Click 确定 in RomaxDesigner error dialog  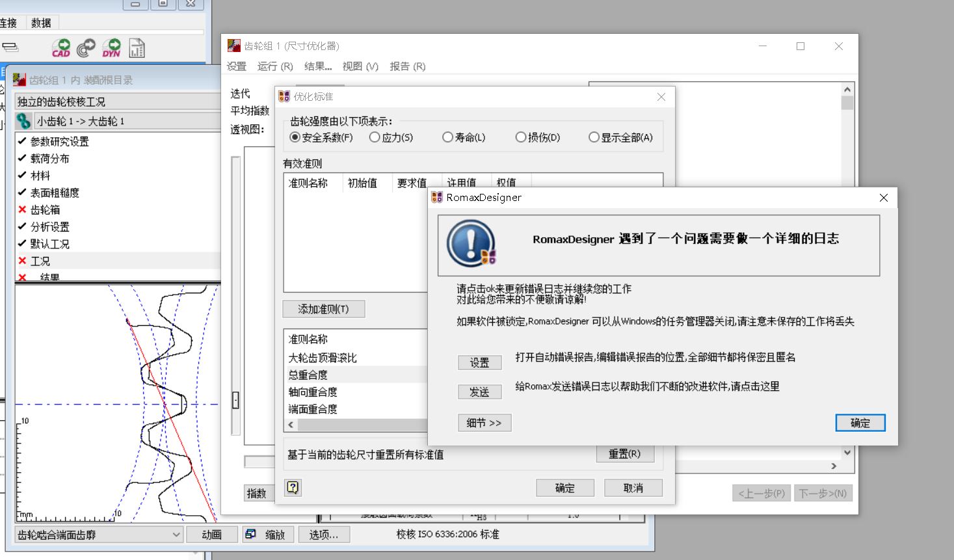coord(860,423)
